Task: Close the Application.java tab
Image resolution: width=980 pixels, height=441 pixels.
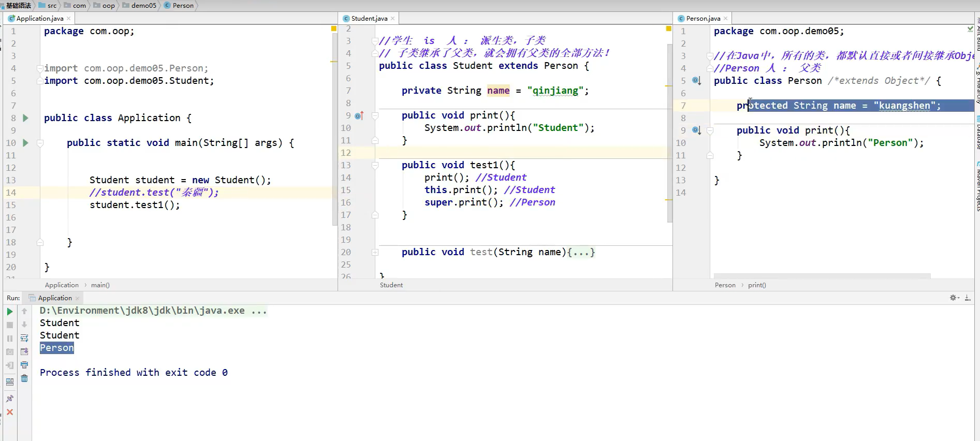Action: coord(68,19)
